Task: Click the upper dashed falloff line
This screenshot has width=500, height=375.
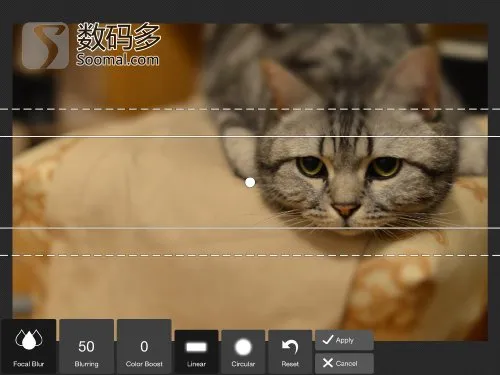Action: (x=250, y=109)
